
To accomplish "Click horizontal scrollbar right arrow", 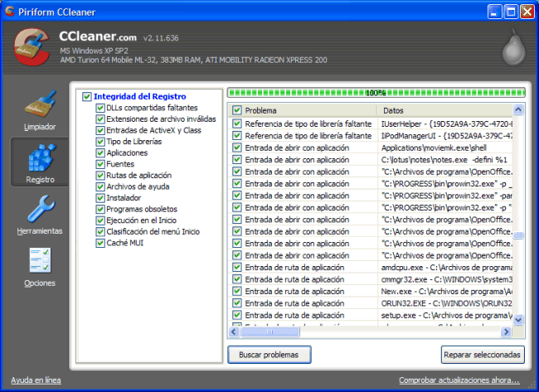I will 506,332.
